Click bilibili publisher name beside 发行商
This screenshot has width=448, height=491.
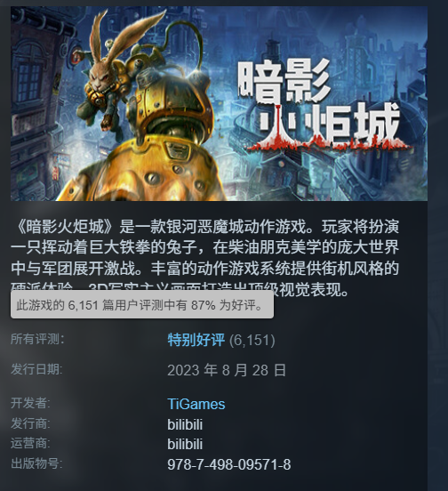(x=185, y=424)
